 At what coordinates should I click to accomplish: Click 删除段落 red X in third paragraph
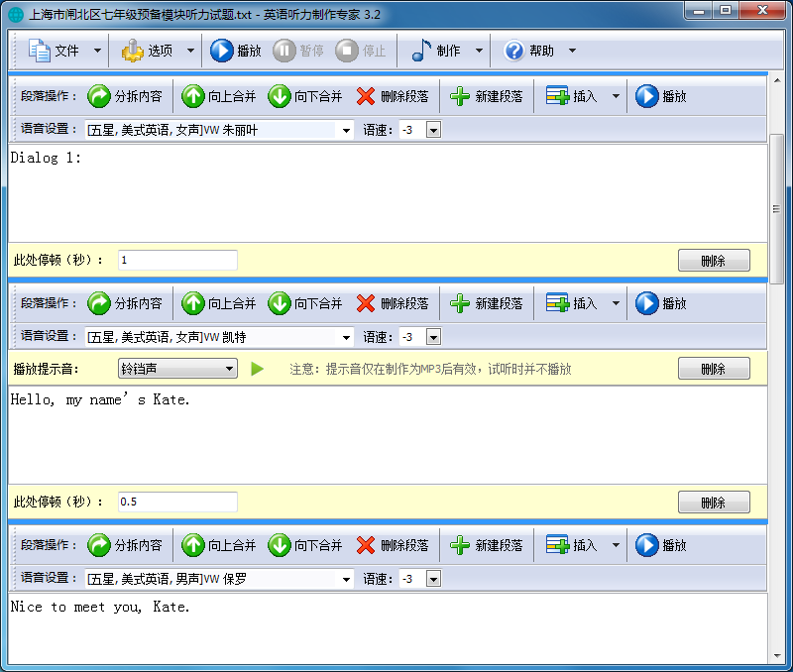[393, 545]
